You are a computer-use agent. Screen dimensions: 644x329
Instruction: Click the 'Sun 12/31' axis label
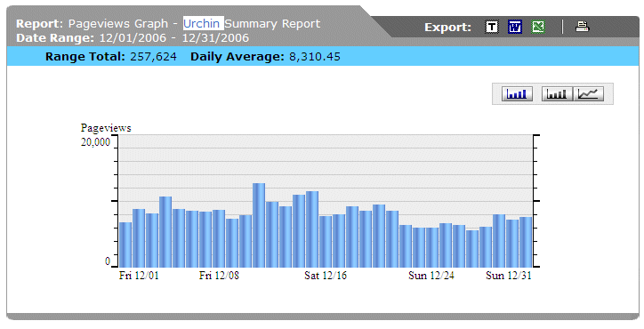point(509,275)
